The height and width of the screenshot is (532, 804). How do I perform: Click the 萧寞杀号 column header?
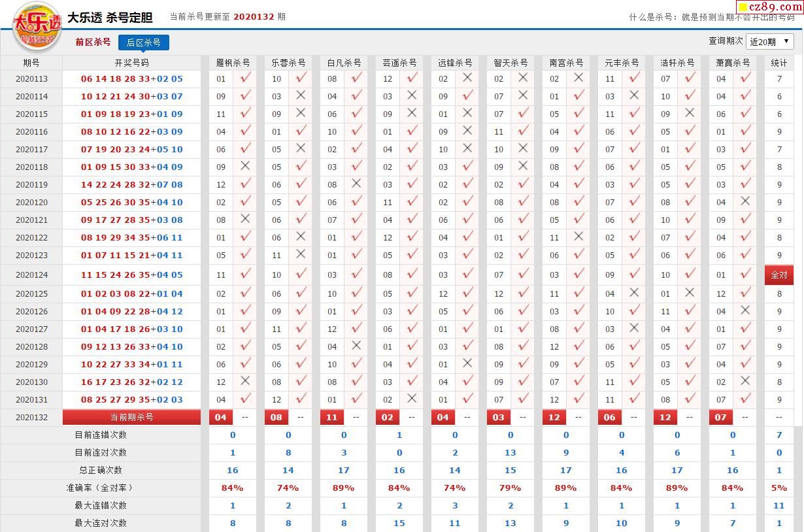[x=733, y=63]
